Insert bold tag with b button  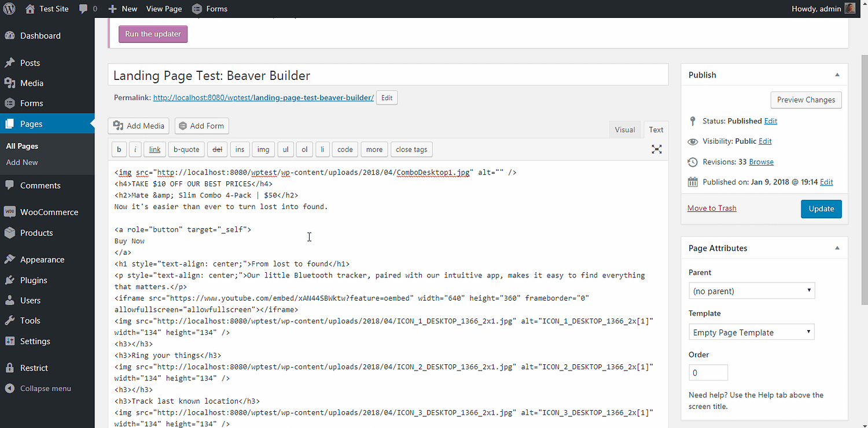coord(119,149)
